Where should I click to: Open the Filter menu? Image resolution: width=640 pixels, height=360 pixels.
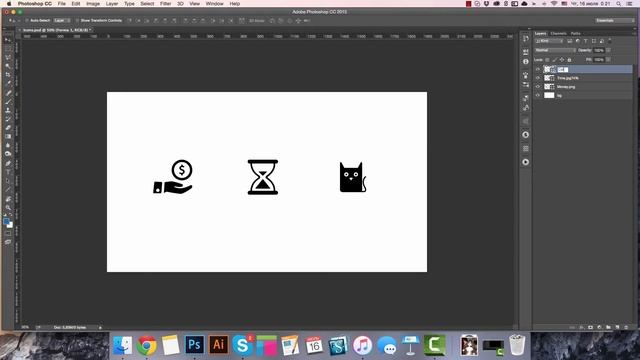[x=165, y=4]
